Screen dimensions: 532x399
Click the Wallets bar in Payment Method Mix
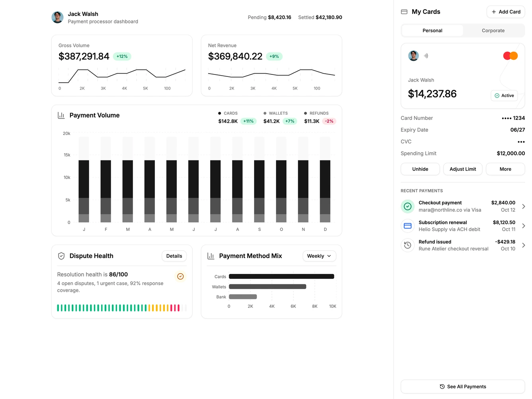coord(268,287)
